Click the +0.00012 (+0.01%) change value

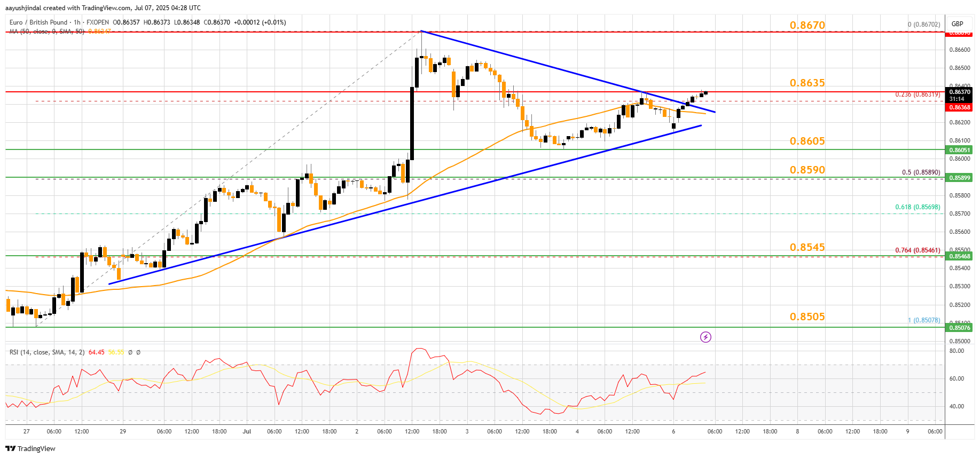[x=259, y=22]
